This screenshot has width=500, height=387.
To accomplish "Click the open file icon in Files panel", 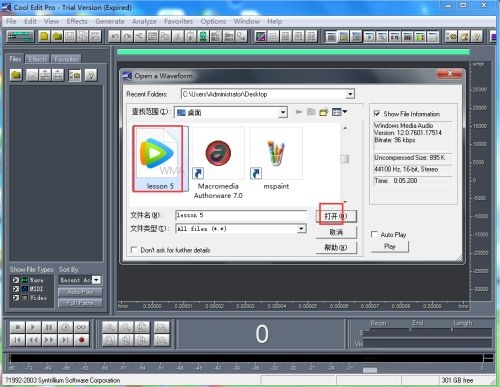I will click(16, 75).
